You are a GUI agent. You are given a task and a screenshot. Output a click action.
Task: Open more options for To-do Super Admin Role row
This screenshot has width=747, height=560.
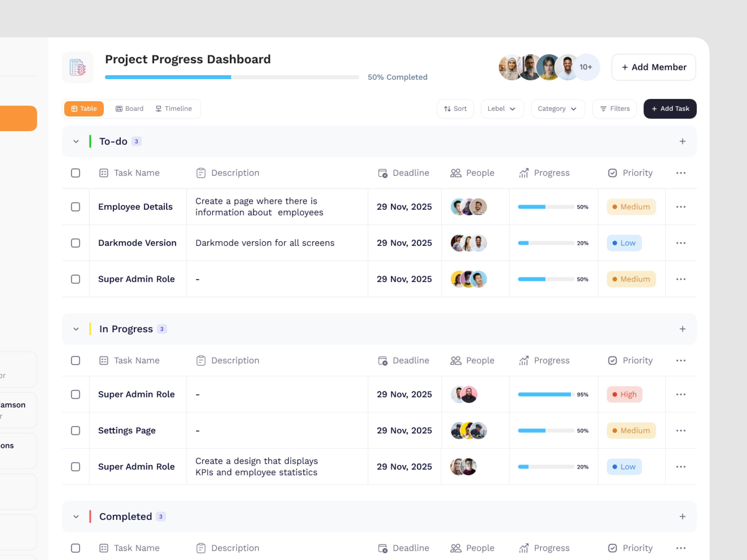[681, 279]
